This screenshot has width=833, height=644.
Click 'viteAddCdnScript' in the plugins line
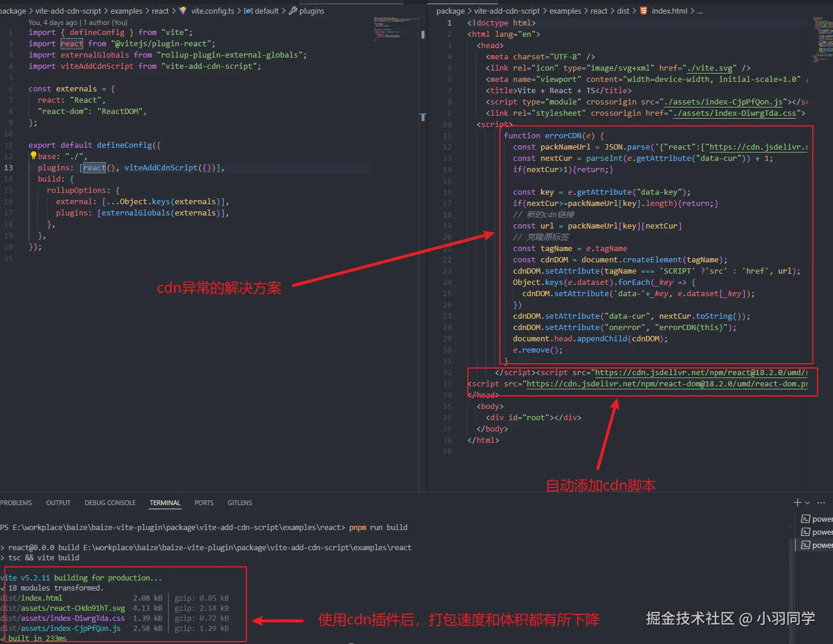pyautogui.click(x=161, y=167)
